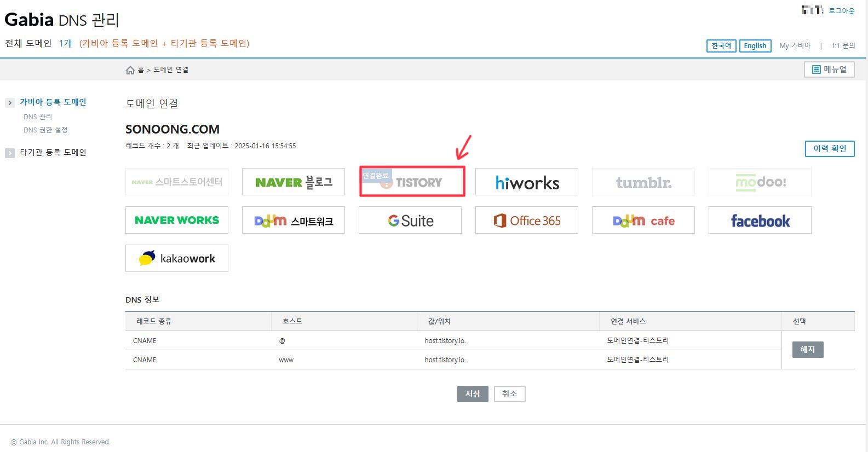Select the Daum cafe service tile
The width and height of the screenshot is (868, 452).
(643, 220)
